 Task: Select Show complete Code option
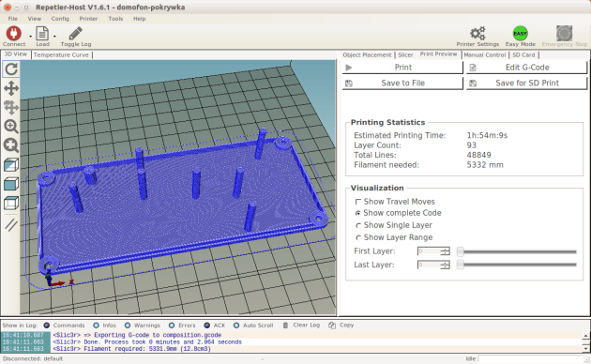pyautogui.click(x=358, y=213)
